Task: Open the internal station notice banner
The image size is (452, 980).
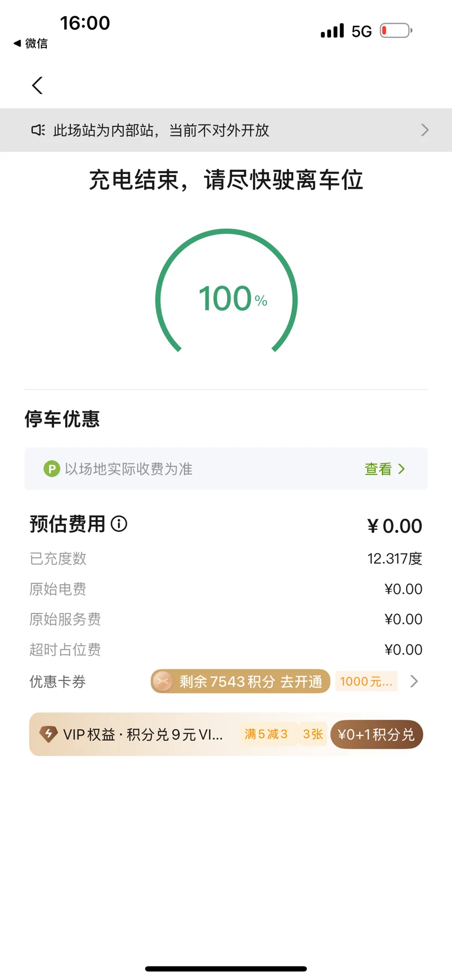Action: pyautogui.click(x=226, y=130)
